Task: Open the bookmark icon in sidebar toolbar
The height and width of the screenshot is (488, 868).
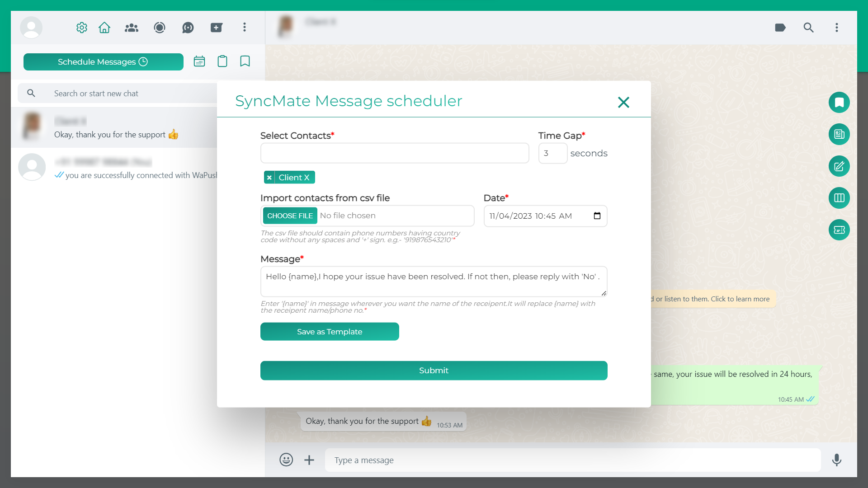Action: [245, 61]
